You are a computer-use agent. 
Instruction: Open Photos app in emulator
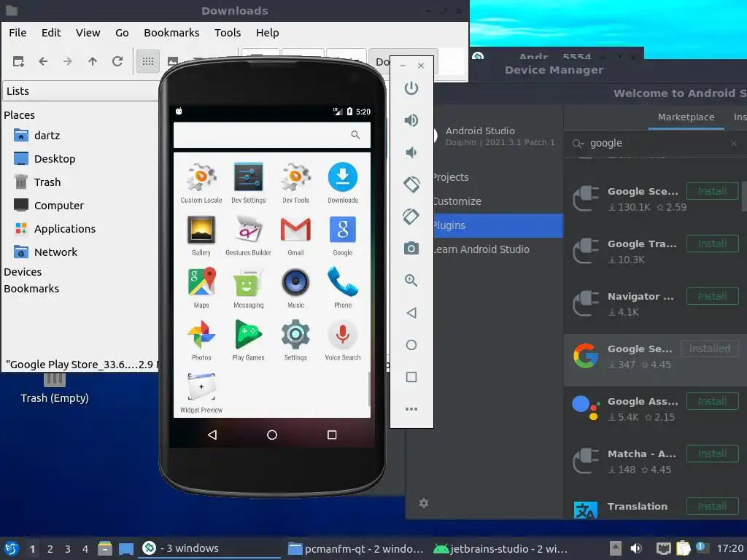201,341
